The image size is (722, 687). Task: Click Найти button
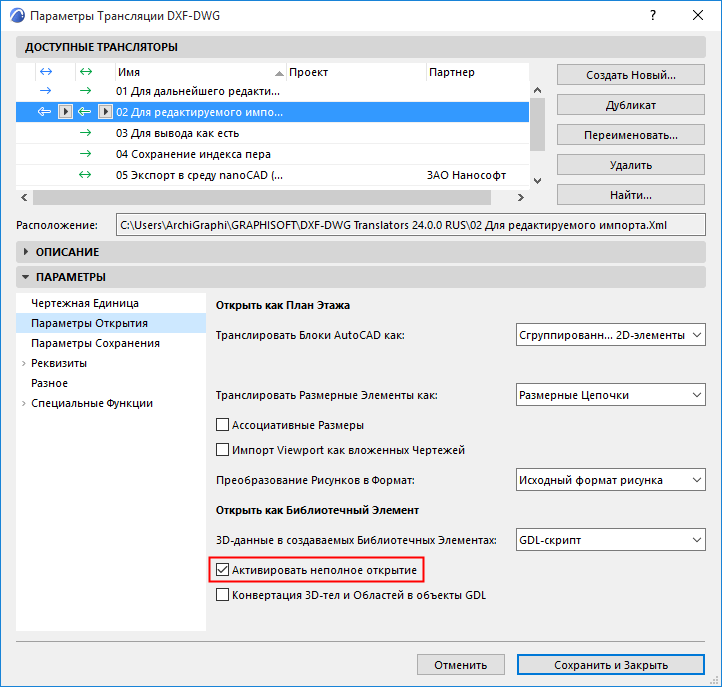pyautogui.click(x=631, y=195)
